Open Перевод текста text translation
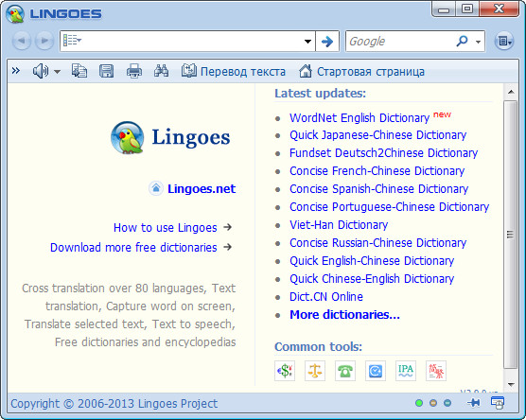Viewport: 526px width, 420px height. tap(234, 71)
